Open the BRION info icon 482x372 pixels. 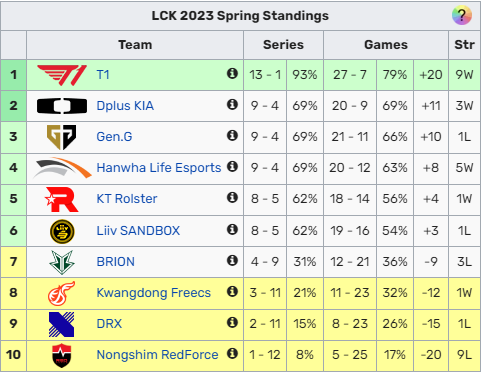pos(232,260)
